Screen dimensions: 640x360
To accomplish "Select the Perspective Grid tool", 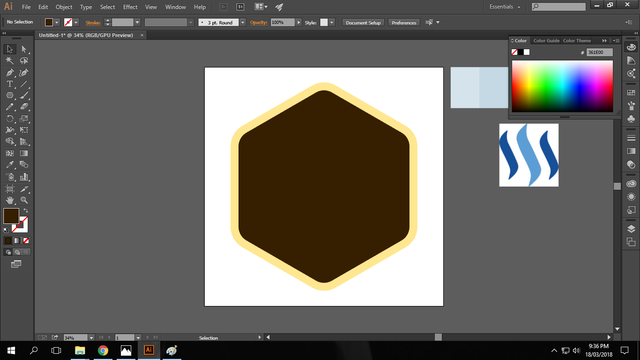I will coord(24,142).
